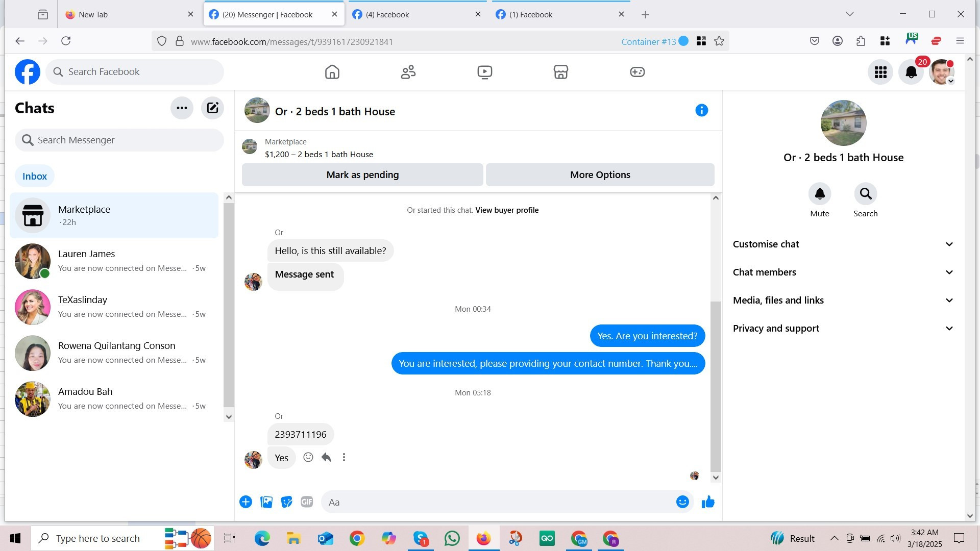The height and width of the screenshot is (551, 980).
Task: Reply to the "Yes" message
Action: (326, 457)
